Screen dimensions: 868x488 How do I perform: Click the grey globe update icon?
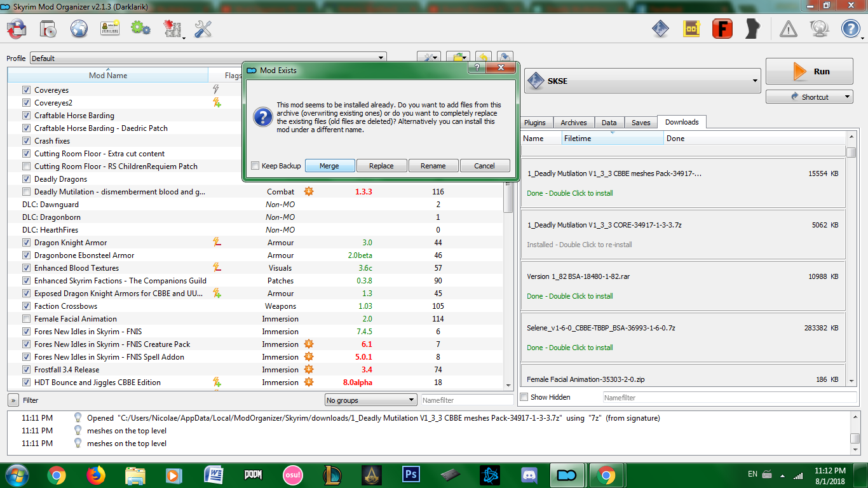pyautogui.click(x=819, y=29)
